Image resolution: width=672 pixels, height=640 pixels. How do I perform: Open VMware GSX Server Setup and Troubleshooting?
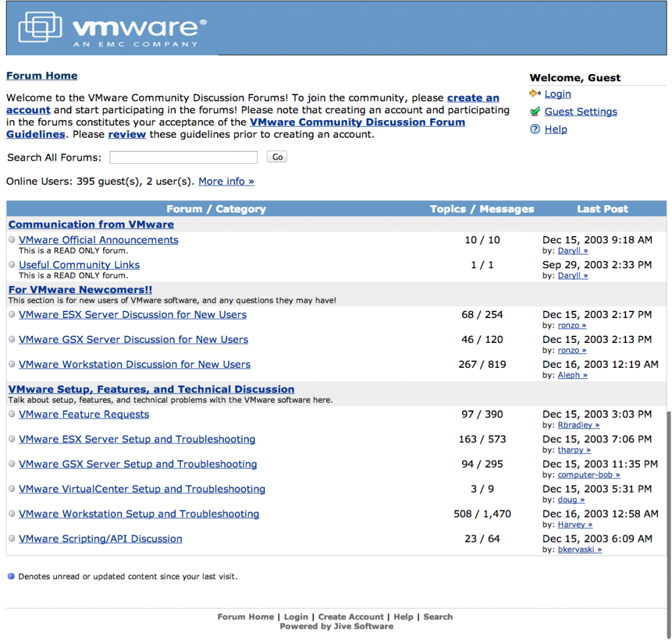click(x=138, y=464)
